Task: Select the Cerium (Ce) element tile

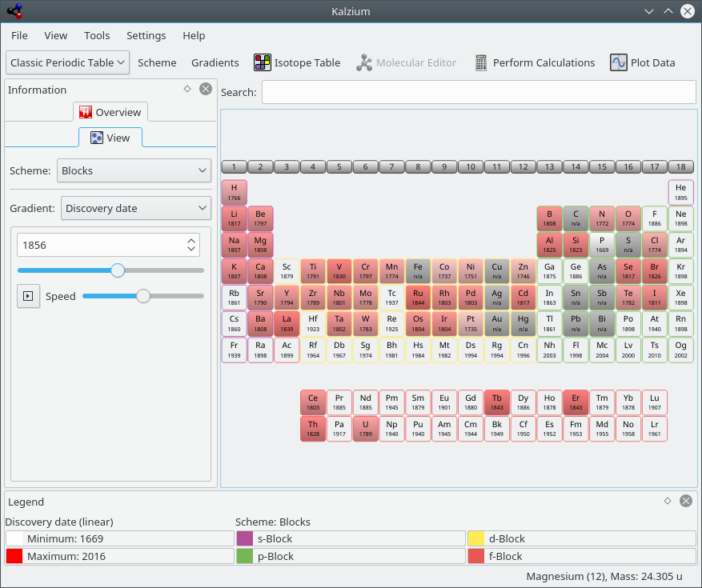Action: coord(313,402)
